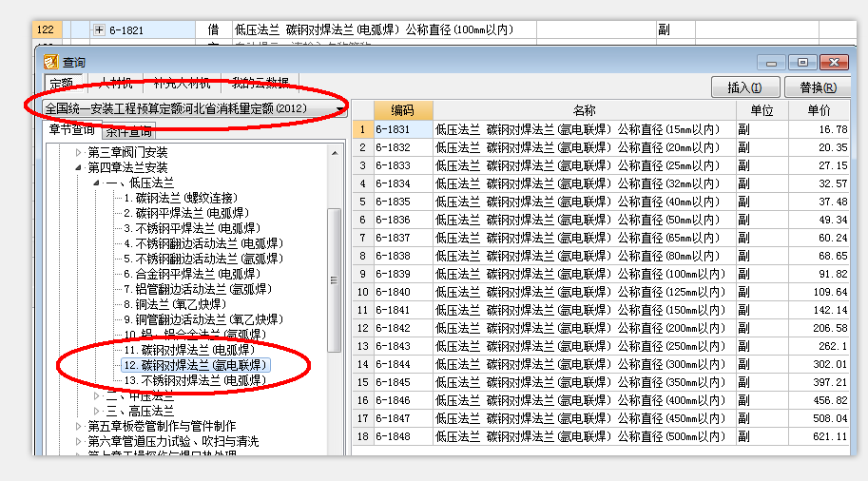Click 借 cell in background row 122
Screen dimensions: 868x481
point(213,29)
